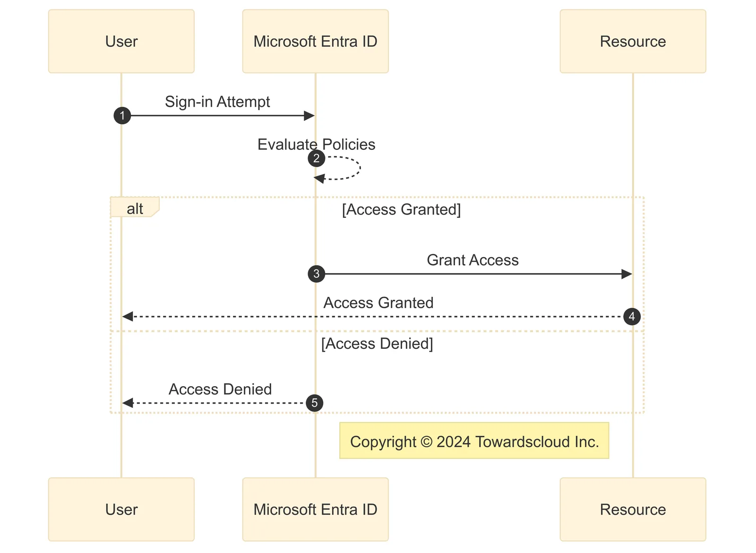Click sequence number 1 circle
The height and width of the screenshot is (553, 756).
pyautogui.click(x=122, y=115)
